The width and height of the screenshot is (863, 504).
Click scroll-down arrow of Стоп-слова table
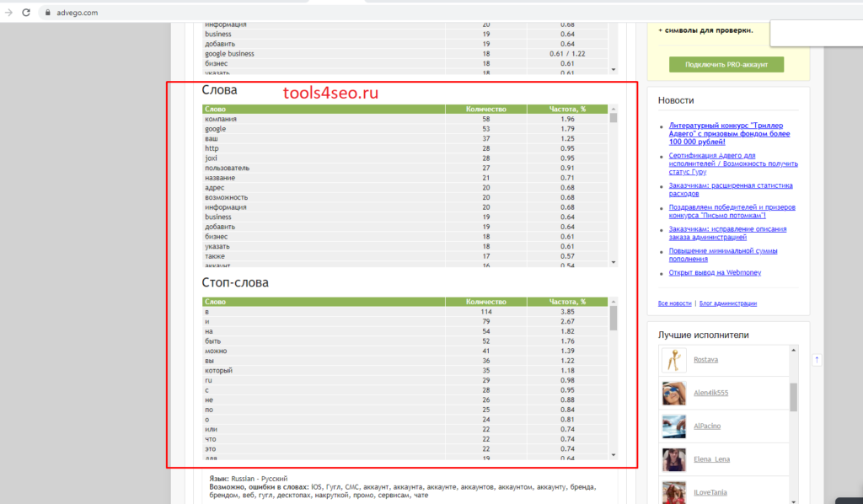tap(614, 455)
